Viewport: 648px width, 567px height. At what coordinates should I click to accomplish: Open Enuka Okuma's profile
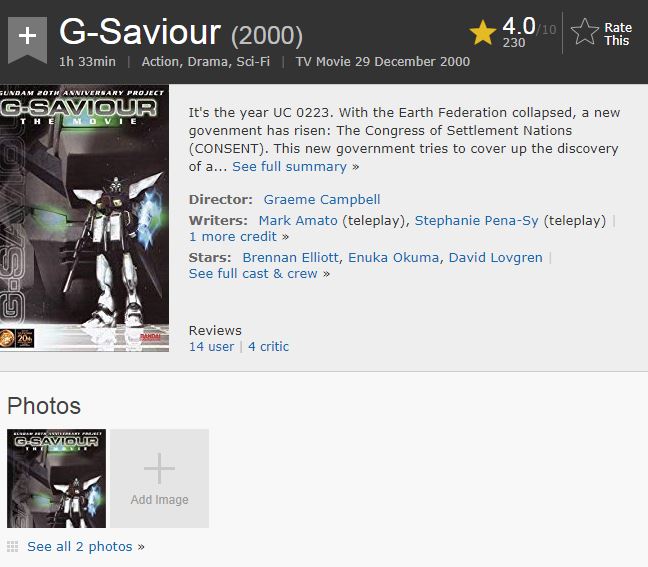tap(393, 257)
